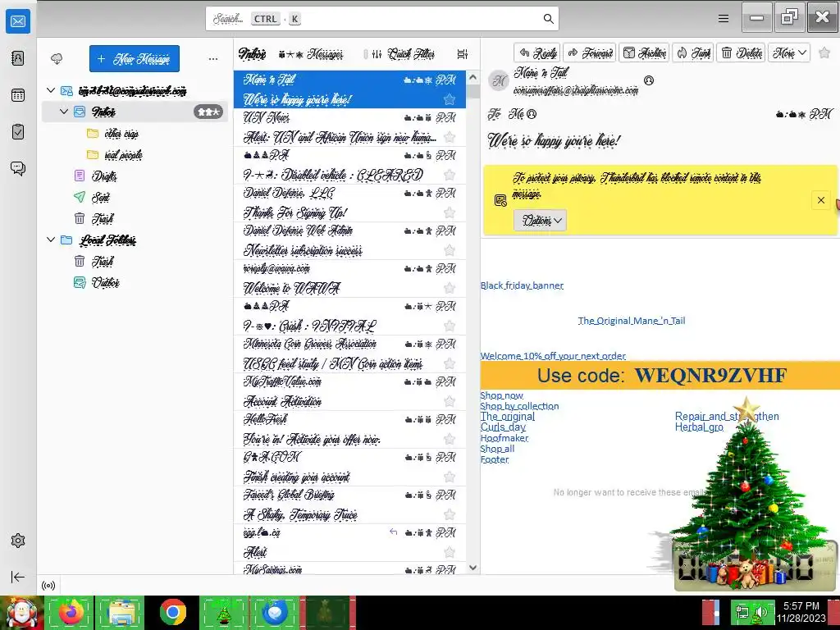Star the Newsletter subscription success message
Image resolution: width=840 pixels, height=630 pixels.
click(450, 250)
